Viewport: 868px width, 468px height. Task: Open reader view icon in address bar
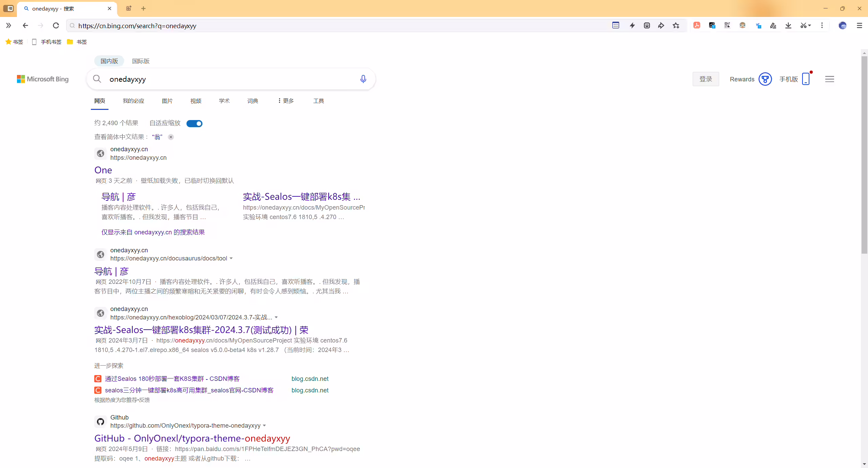(x=616, y=25)
